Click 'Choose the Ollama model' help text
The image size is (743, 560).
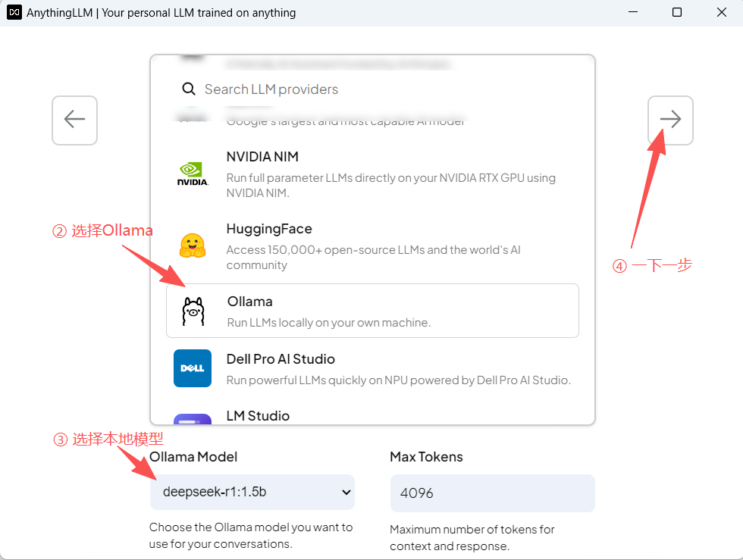click(251, 535)
